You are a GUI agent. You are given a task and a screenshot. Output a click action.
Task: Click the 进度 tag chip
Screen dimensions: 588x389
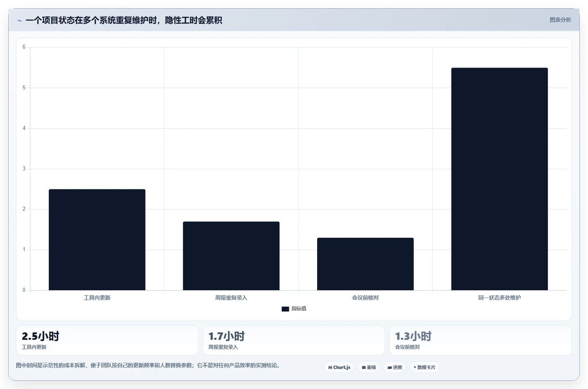pos(395,367)
